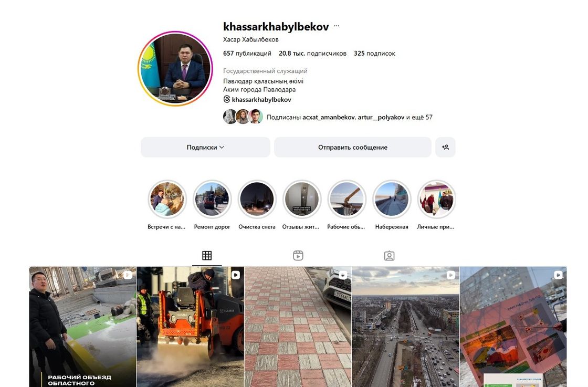Open the tagged photos tab icon
The image size is (588, 387).
tap(389, 256)
